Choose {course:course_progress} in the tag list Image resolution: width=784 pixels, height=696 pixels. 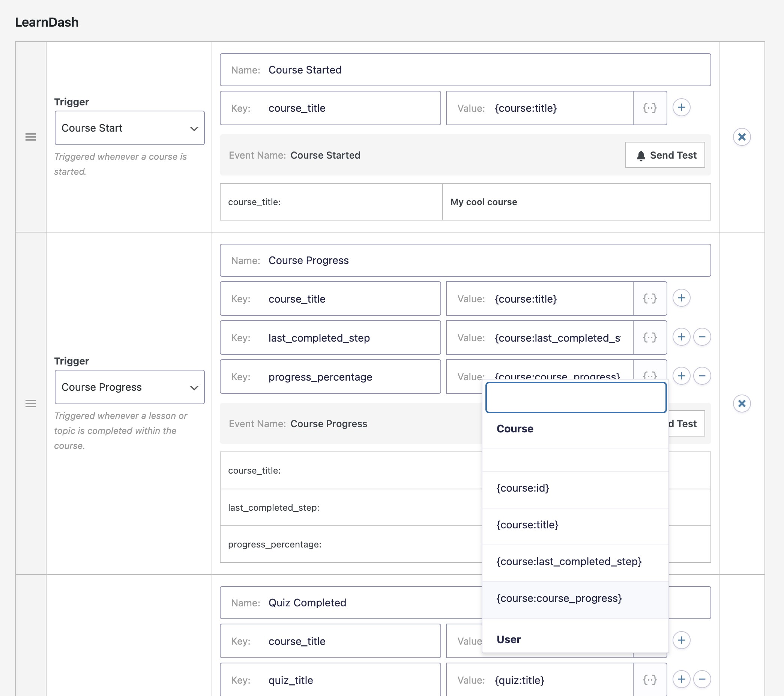[575, 598]
